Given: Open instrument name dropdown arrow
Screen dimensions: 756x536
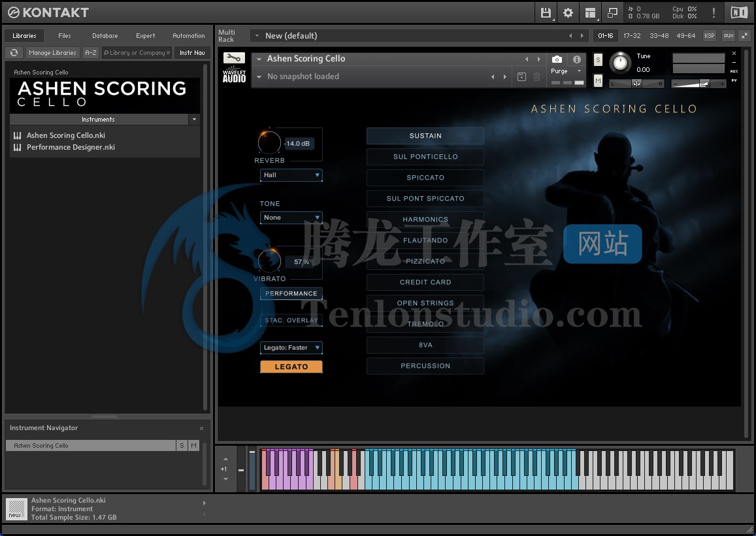Looking at the screenshot, I should tap(259, 59).
